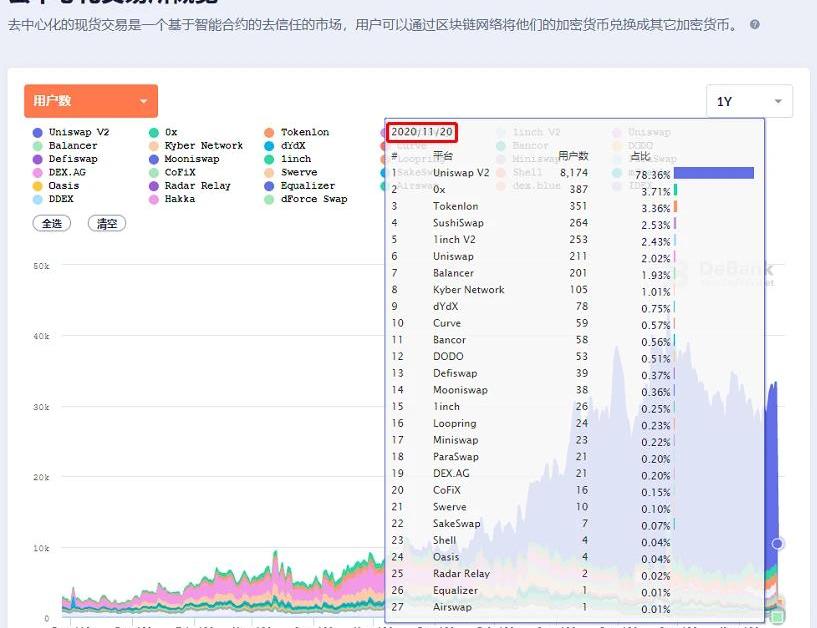Click the Uniswap V2 share bar in tooltip

click(714, 173)
